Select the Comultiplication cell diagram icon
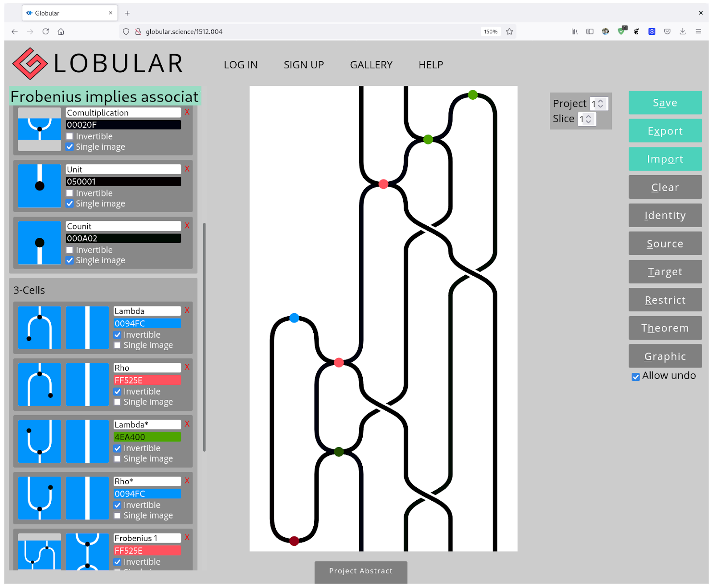 [40, 129]
